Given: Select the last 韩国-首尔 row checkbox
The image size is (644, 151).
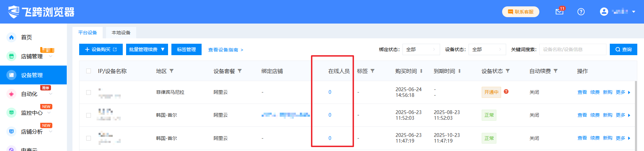Looking at the screenshot, I should coord(89,138).
